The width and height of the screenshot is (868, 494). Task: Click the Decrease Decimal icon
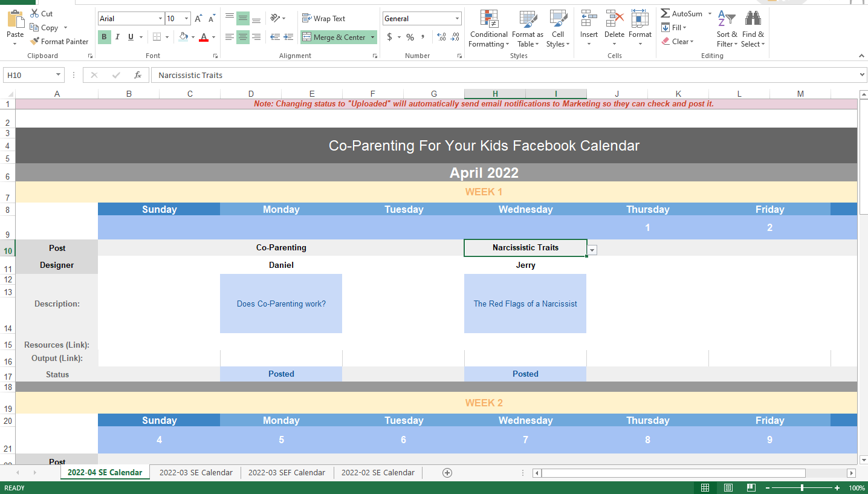coord(455,37)
